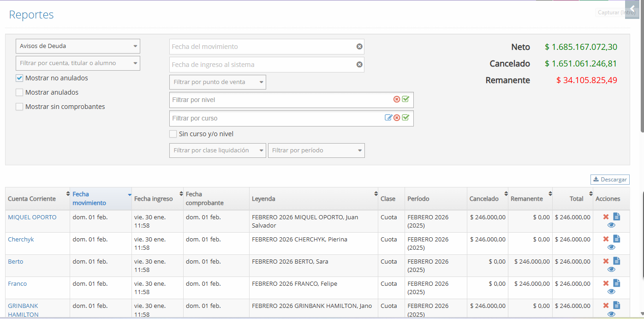
Task: Clear the Fecha de ingreso al sistema field
Action: tap(359, 65)
